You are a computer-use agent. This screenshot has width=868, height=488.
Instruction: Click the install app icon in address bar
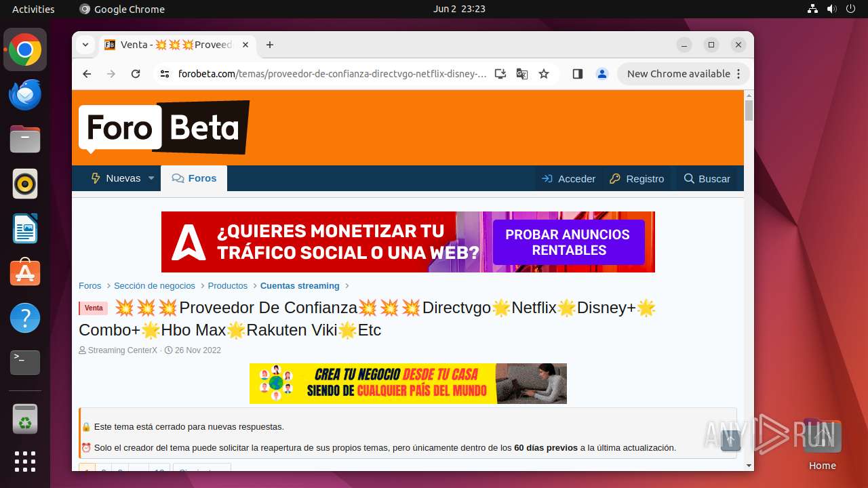tap(500, 74)
